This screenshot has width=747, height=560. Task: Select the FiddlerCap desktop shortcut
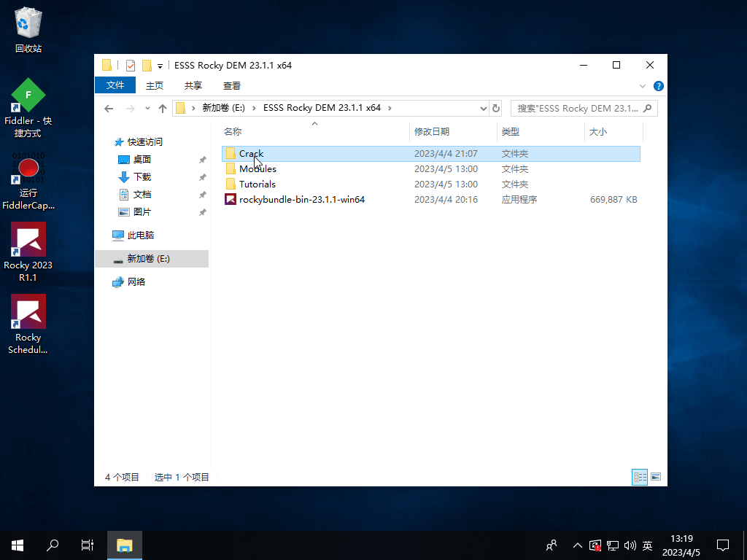coord(28,181)
